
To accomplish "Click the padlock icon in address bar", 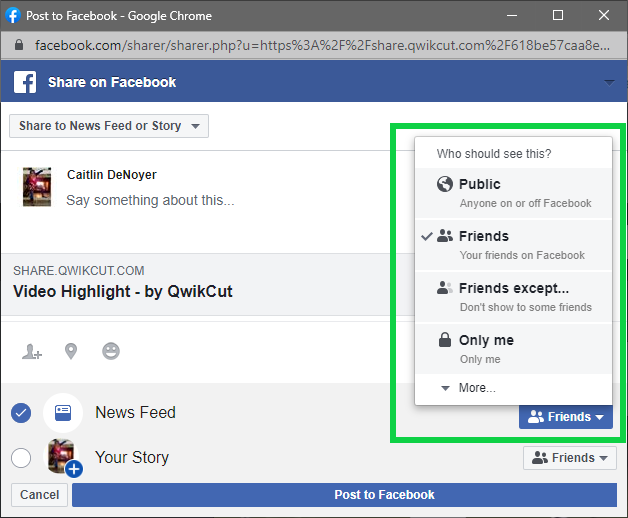I will (x=18, y=44).
